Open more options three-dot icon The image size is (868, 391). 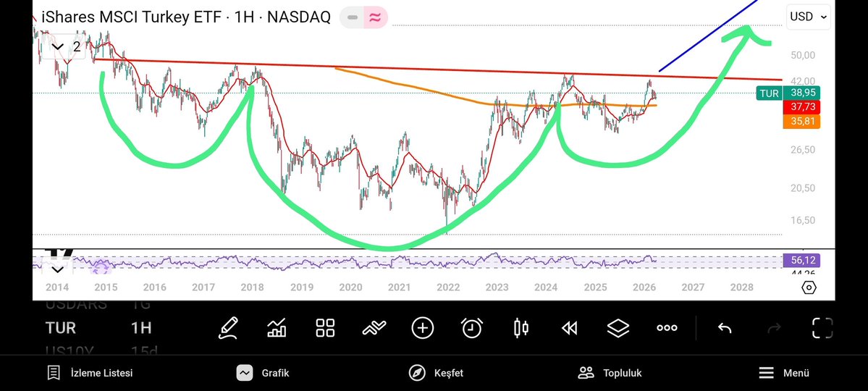(667, 328)
